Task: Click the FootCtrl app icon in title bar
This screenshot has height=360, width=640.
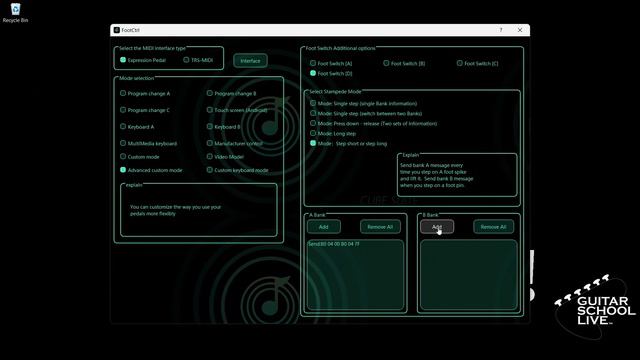Action: click(x=117, y=30)
